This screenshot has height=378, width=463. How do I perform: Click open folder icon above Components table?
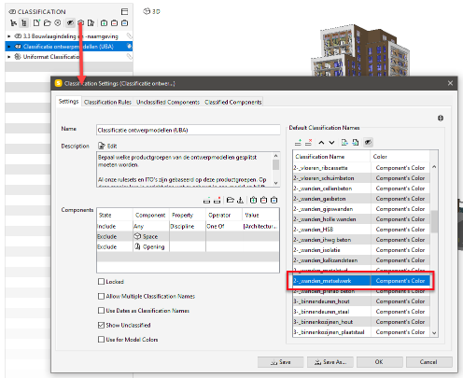tap(230, 200)
